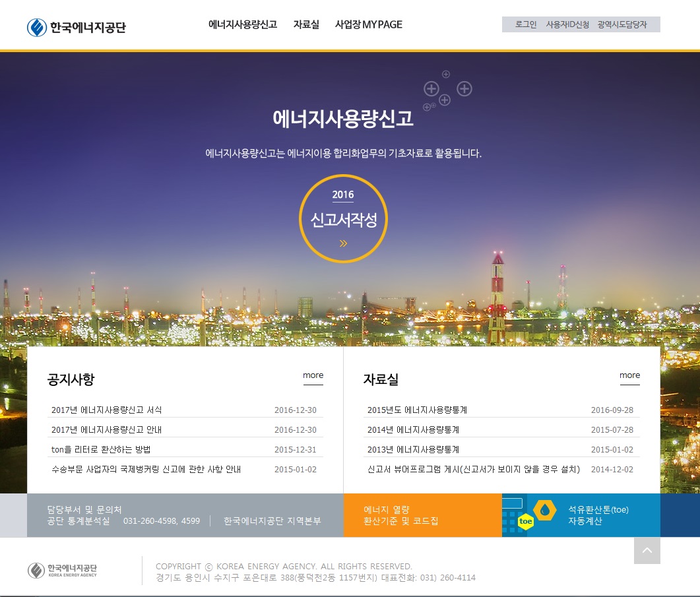
Task: Click the 사용자ID신청 link
Action: coord(568,24)
